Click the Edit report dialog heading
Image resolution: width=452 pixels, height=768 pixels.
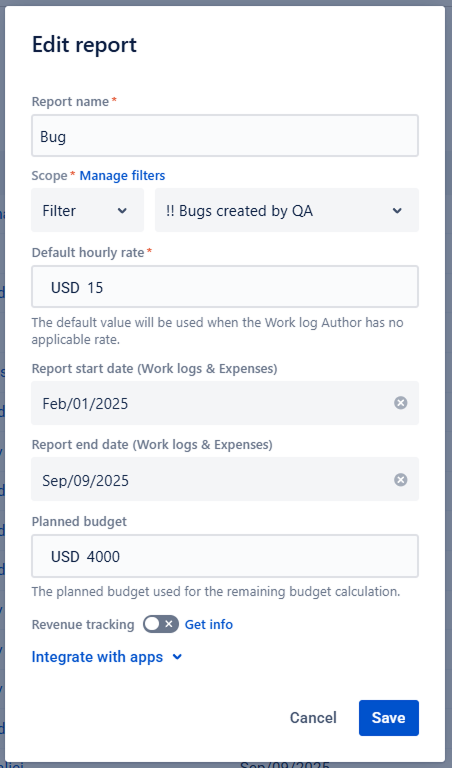pos(84,45)
